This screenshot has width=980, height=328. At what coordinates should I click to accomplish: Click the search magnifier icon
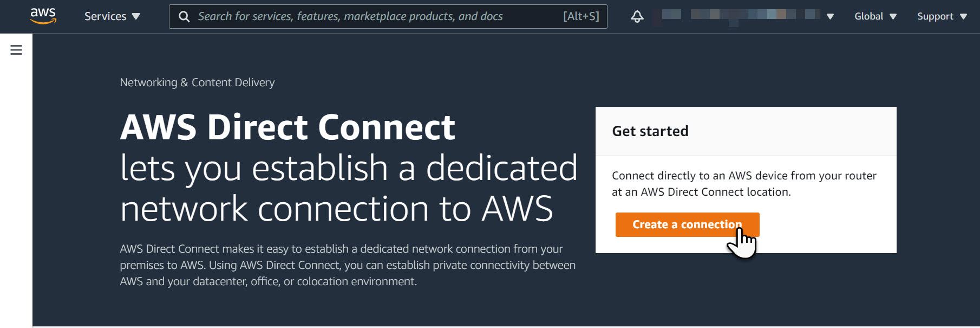coord(184,17)
